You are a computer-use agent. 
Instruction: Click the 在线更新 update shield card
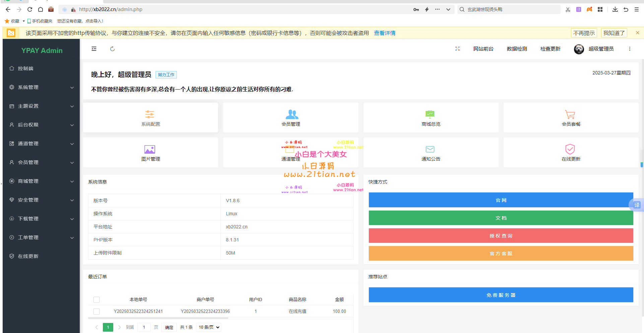tap(571, 153)
